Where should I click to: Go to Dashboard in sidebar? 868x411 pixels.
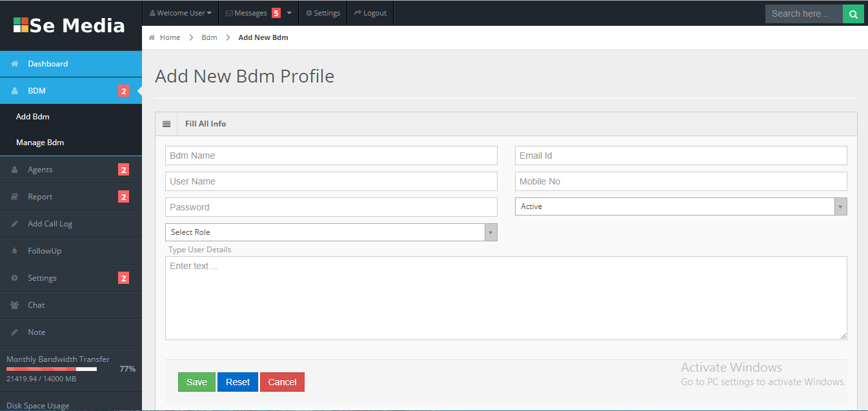point(71,64)
